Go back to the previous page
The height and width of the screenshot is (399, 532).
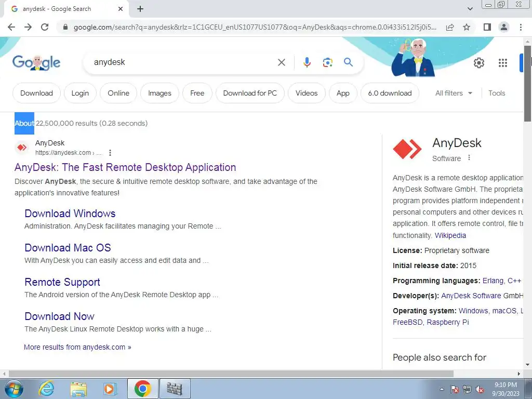(x=11, y=27)
